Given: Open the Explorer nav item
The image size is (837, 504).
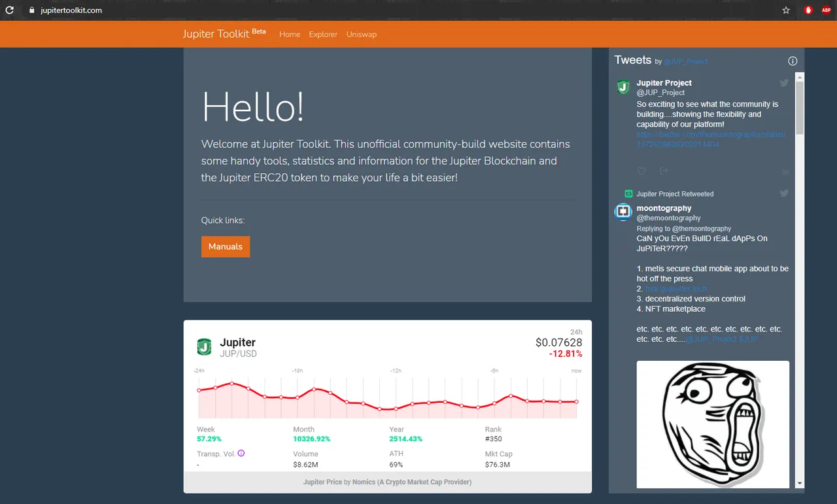Looking at the screenshot, I should (323, 34).
